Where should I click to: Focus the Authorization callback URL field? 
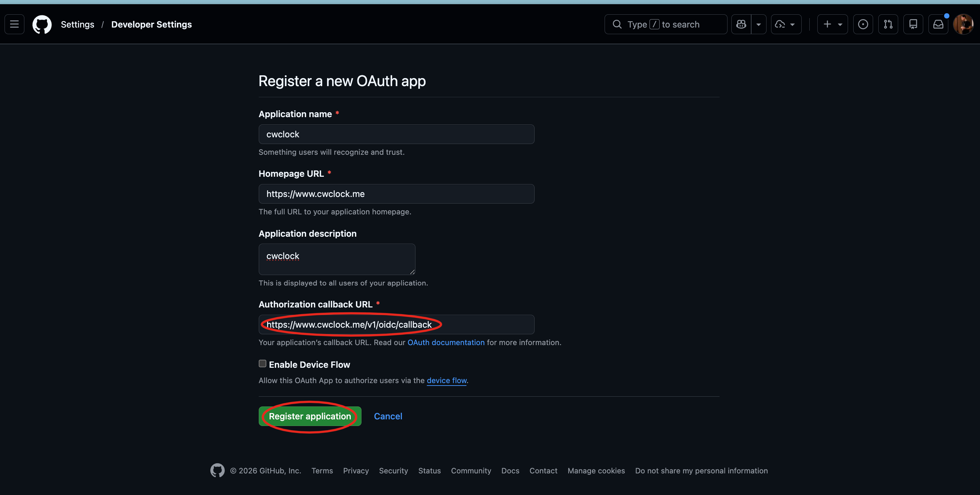click(x=396, y=325)
